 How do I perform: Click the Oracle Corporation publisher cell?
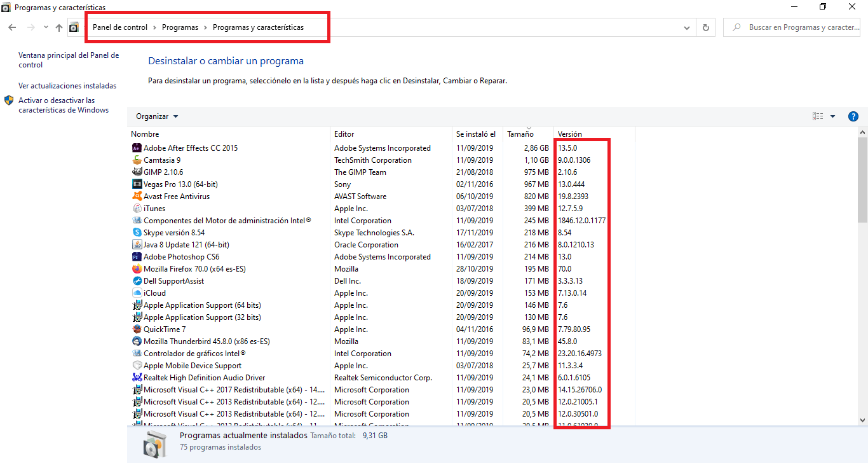(x=366, y=245)
